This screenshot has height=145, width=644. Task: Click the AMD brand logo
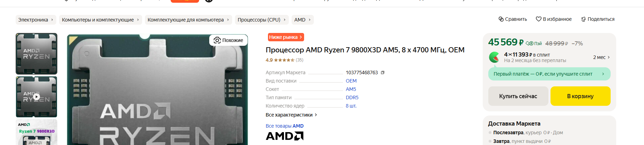(285, 136)
